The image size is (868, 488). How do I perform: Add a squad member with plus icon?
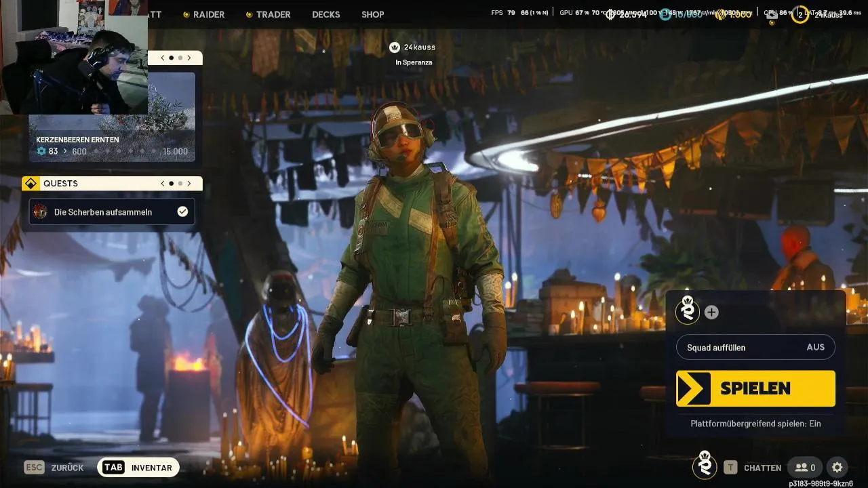click(711, 312)
